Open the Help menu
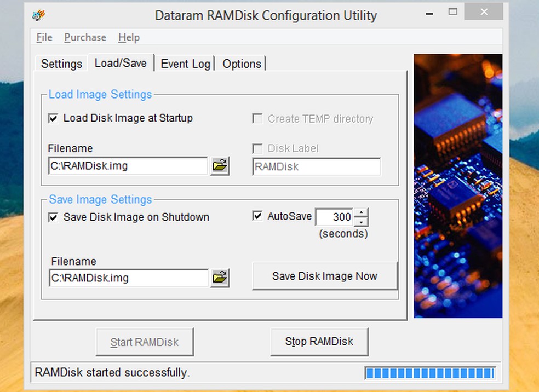539x392 pixels. [129, 37]
